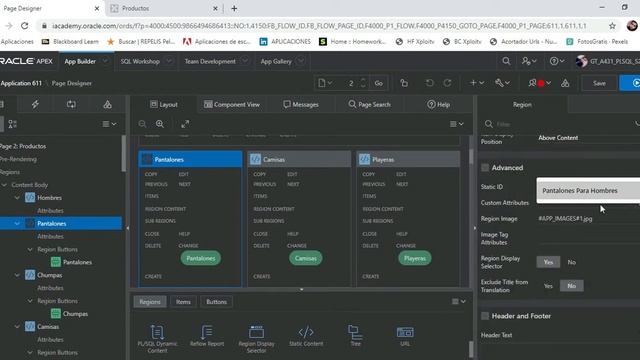Screen dimensions: 640x360
Task: Click the lock page icon
Action: (404, 83)
